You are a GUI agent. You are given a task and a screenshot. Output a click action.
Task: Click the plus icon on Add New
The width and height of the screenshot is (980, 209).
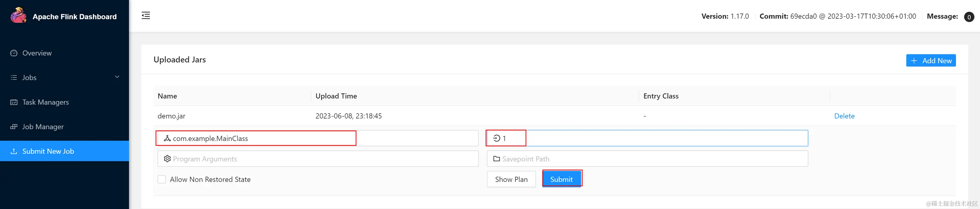[x=914, y=61]
